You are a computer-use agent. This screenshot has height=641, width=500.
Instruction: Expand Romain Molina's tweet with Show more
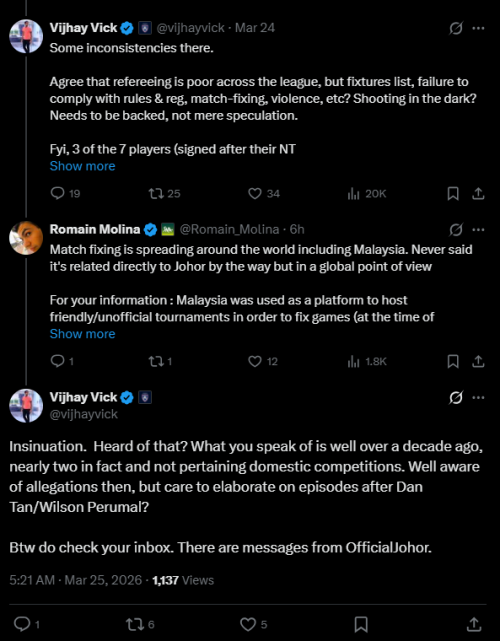pos(82,334)
